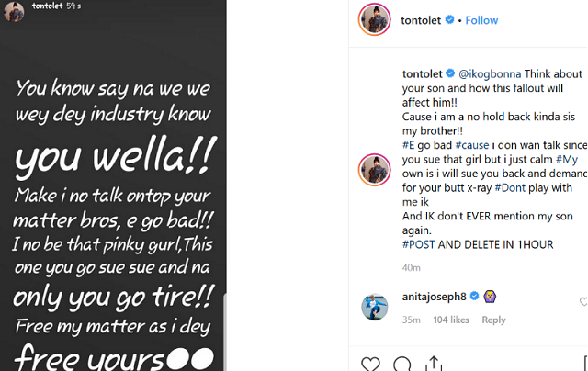View the 104 likes on the comment
Viewport: 588px width, 371px height.
(x=451, y=320)
